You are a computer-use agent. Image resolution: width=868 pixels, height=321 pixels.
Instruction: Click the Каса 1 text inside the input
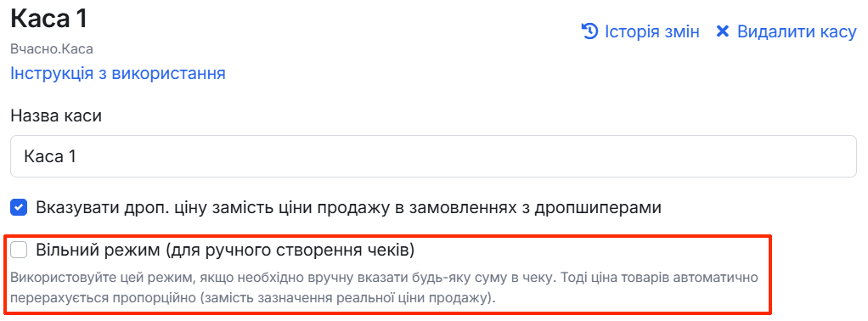pos(49,156)
